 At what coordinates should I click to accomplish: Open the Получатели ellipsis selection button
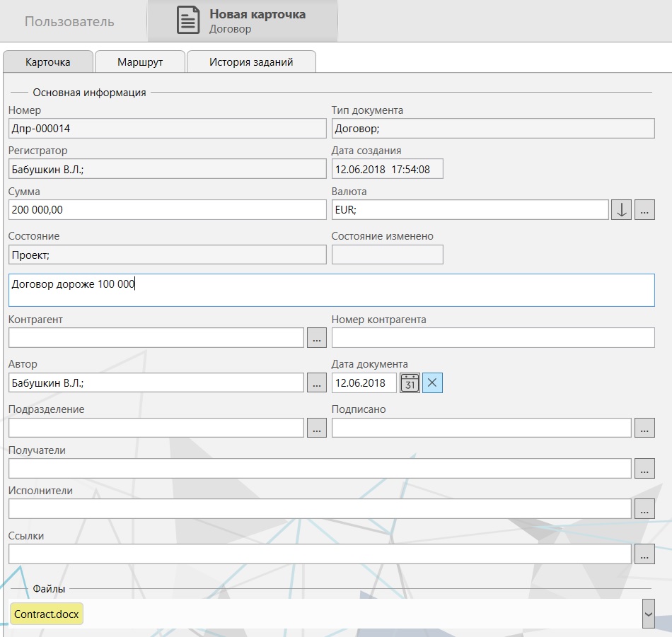644,468
